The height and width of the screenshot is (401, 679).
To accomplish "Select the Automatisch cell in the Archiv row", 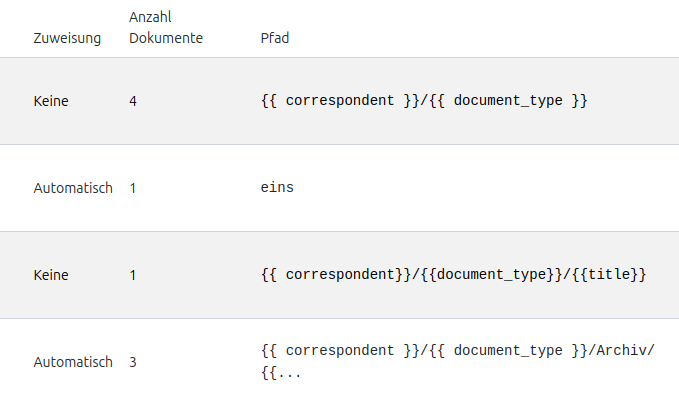I will (x=73, y=362).
